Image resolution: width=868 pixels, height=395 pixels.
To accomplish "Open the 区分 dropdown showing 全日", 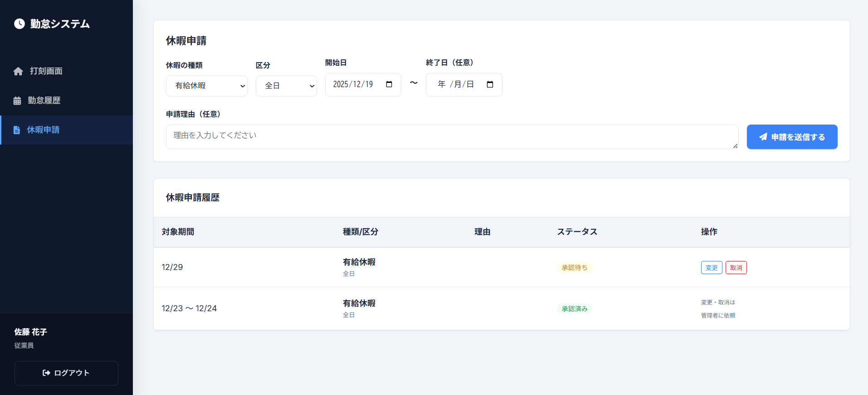I will pos(286,86).
